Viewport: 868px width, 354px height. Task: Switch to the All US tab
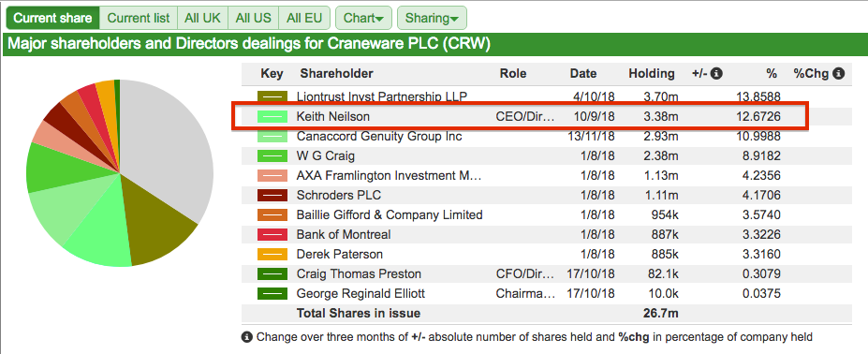254,18
